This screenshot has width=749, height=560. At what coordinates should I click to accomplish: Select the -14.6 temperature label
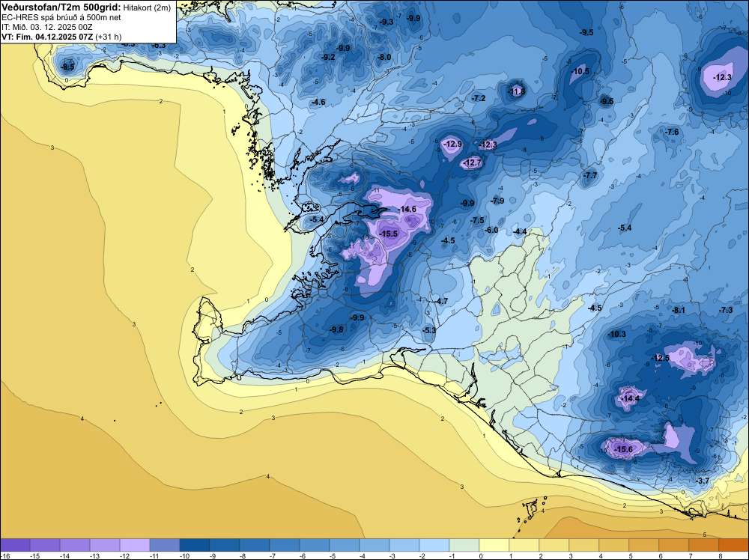click(407, 209)
